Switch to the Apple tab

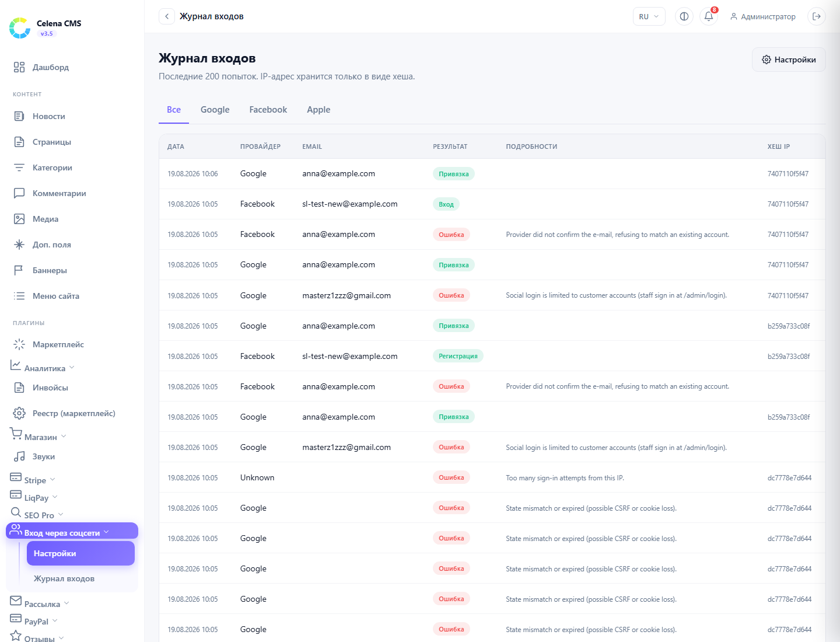click(x=318, y=110)
